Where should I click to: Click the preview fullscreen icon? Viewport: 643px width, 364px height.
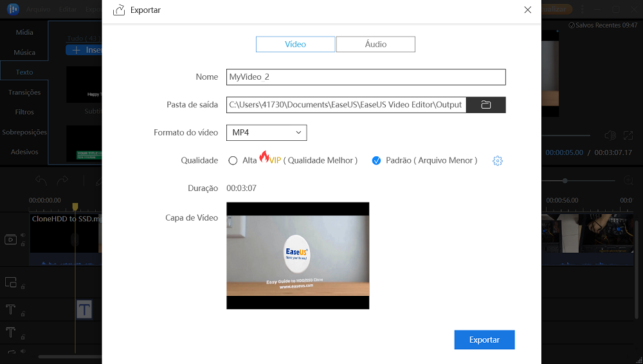(628, 136)
